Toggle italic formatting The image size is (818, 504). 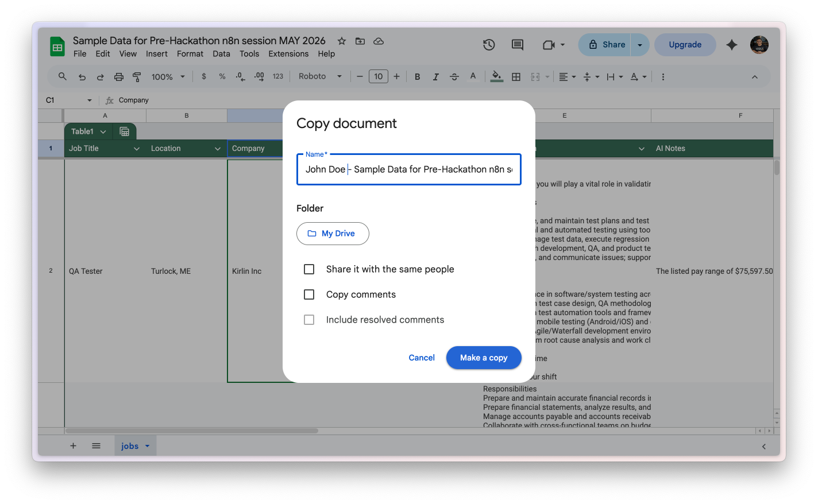435,77
